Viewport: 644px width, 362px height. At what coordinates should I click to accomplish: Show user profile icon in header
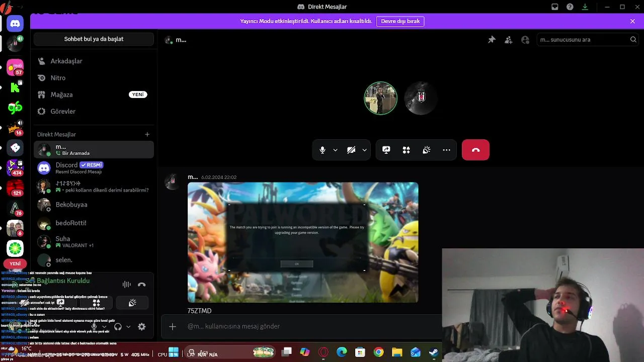[525, 40]
